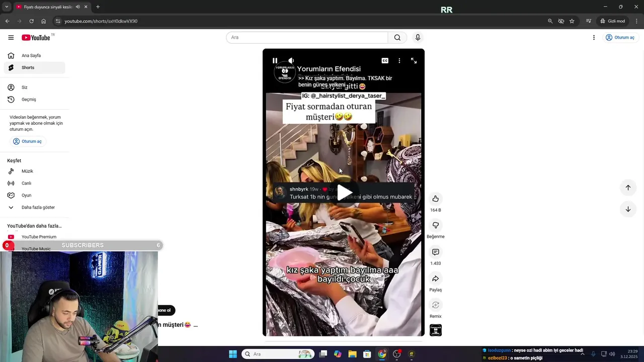Enter fullscreen for the Short
644x362 pixels.
coord(414,61)
